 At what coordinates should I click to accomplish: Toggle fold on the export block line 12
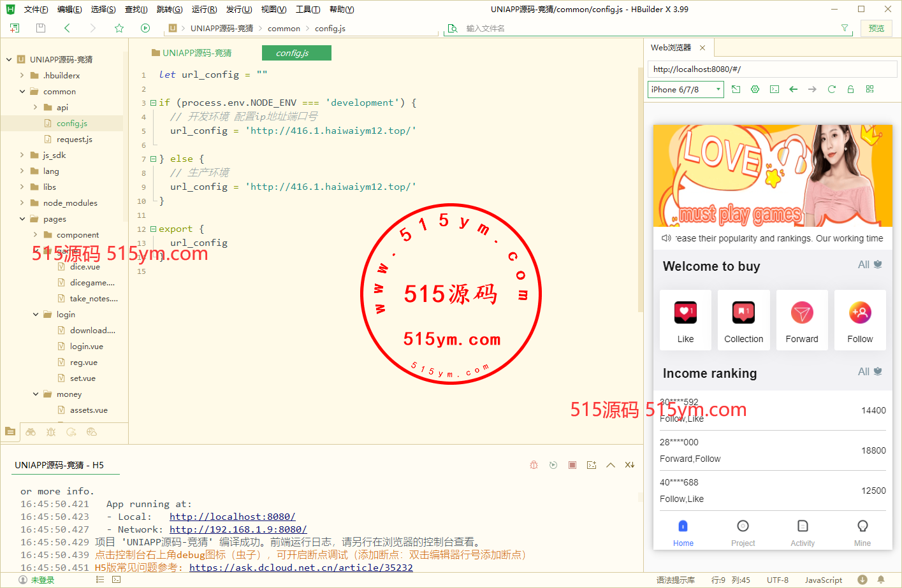point(153,229)
